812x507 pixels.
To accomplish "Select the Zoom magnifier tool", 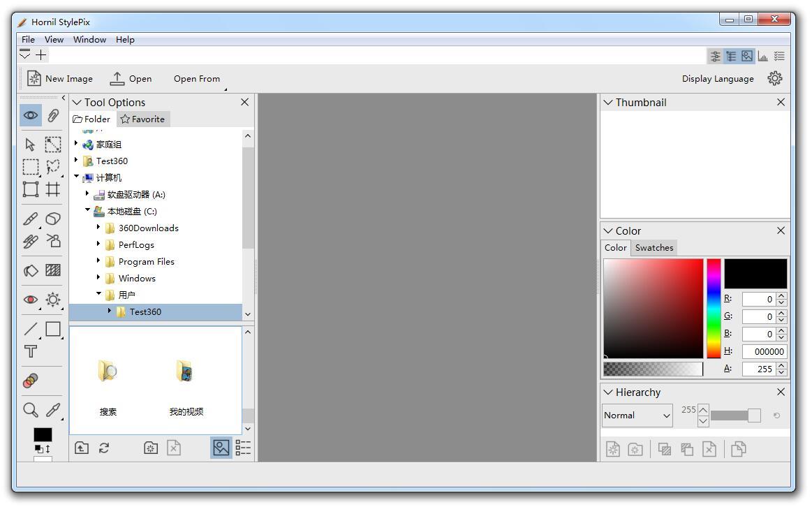I will pos(31,410).
